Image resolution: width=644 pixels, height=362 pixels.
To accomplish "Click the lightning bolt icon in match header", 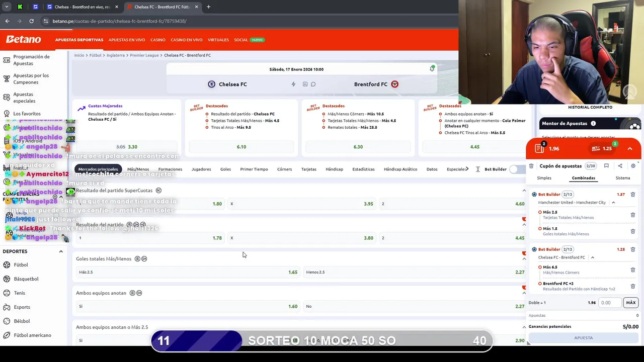I will (x=293, y=84).
